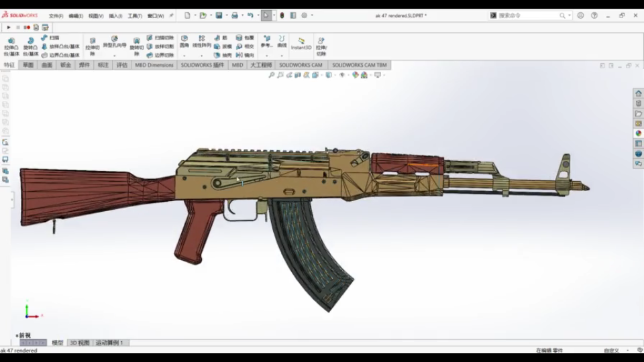Viewport: 644px width, 362px height.
Task: Toggle the macro record button
Action: point(28,27)
